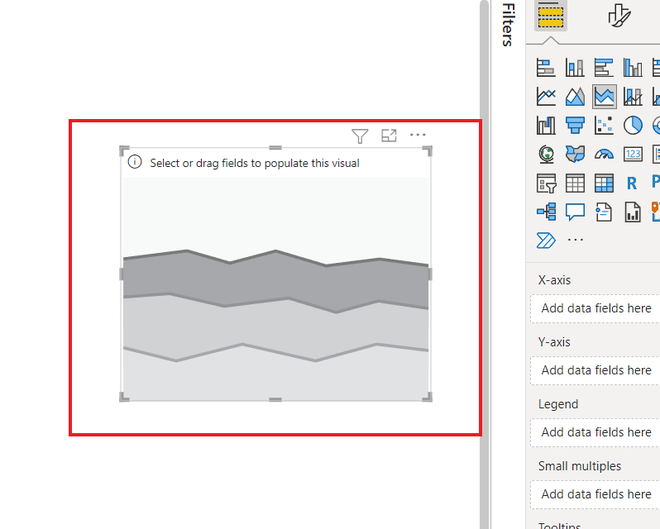Insert a scatter chart visual
The height and width of the screenshot is (529, 660).
pos(604,125)
